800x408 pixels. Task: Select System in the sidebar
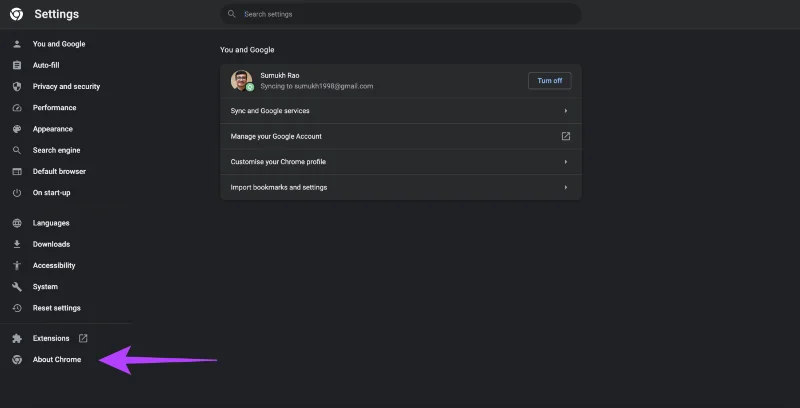(45, 287)
